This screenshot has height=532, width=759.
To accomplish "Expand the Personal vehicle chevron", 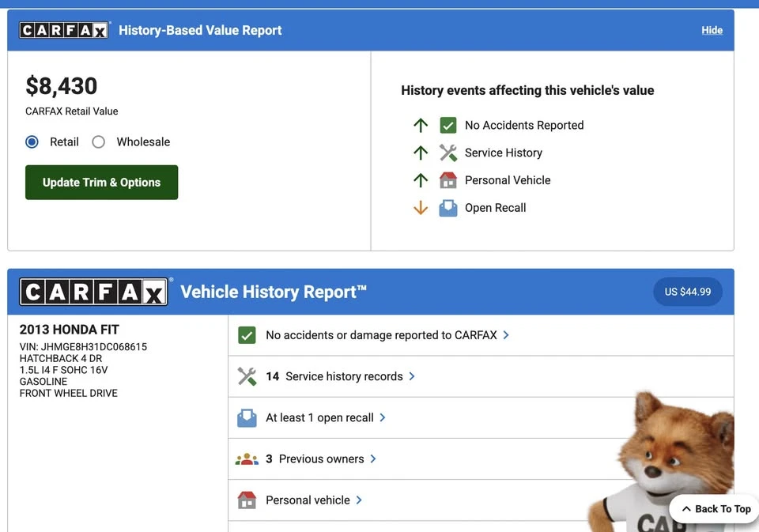I will [359, 500].
